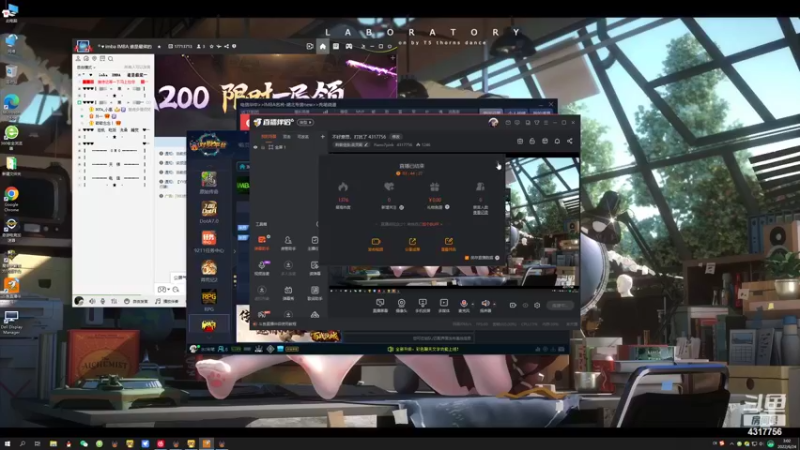Image resolution: width=800 pixels, height=450 pixels.
Task: Click the streaming app user avatar
Action: click(x=493, y=122)
